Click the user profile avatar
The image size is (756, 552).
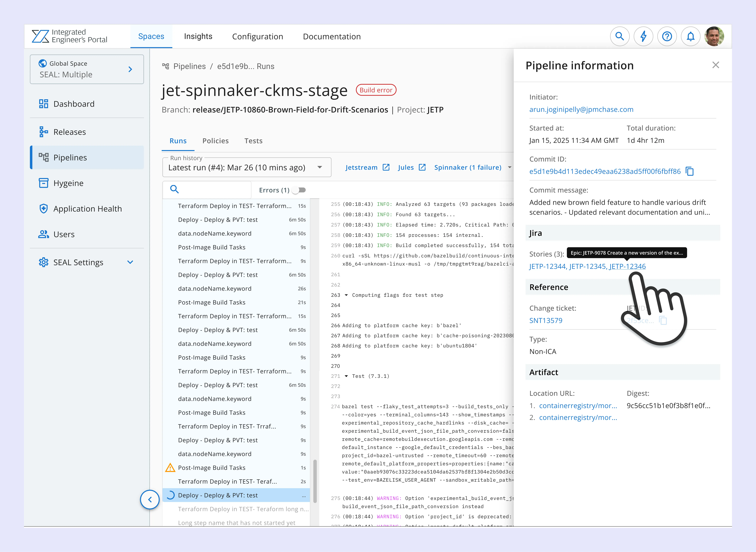pos(714,36)
